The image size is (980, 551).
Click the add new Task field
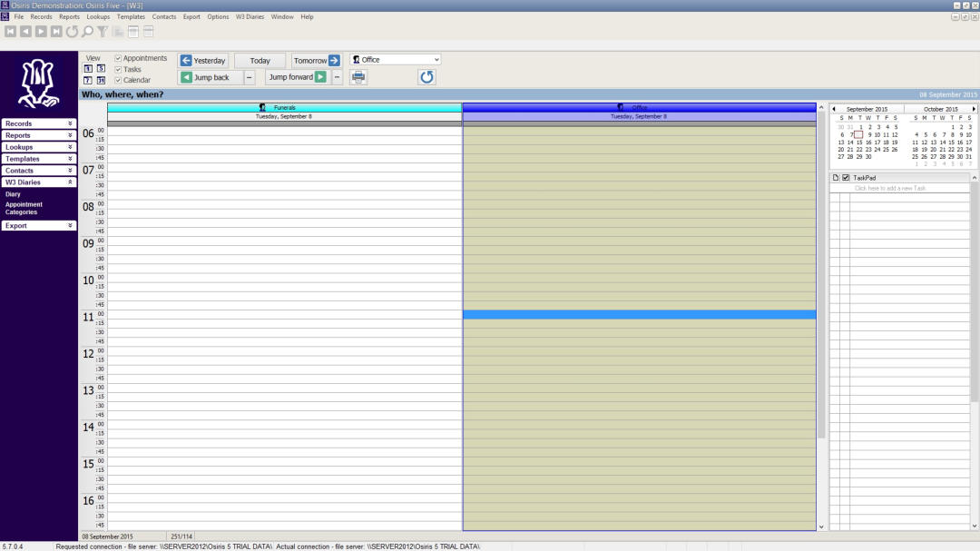click(889, 188)
